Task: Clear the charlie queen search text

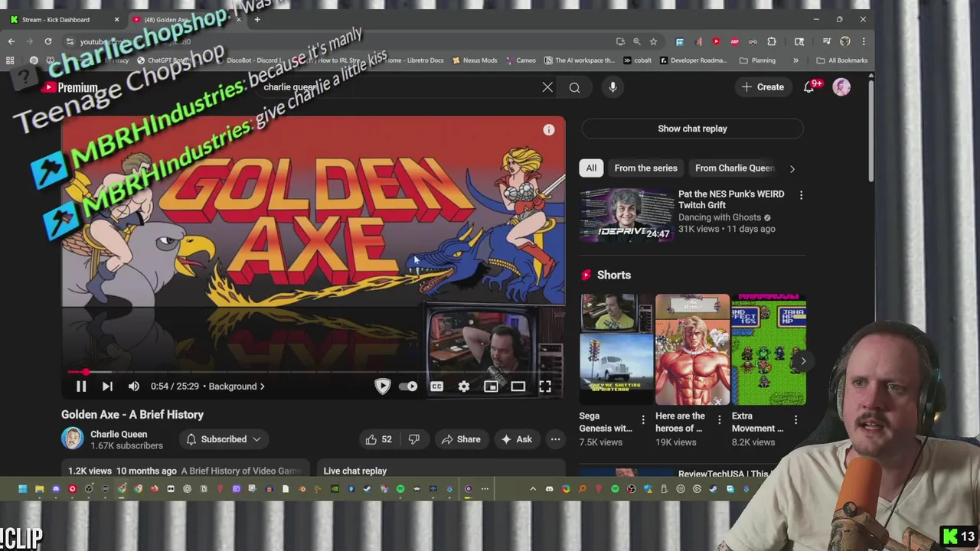Action: pos(547,87)
